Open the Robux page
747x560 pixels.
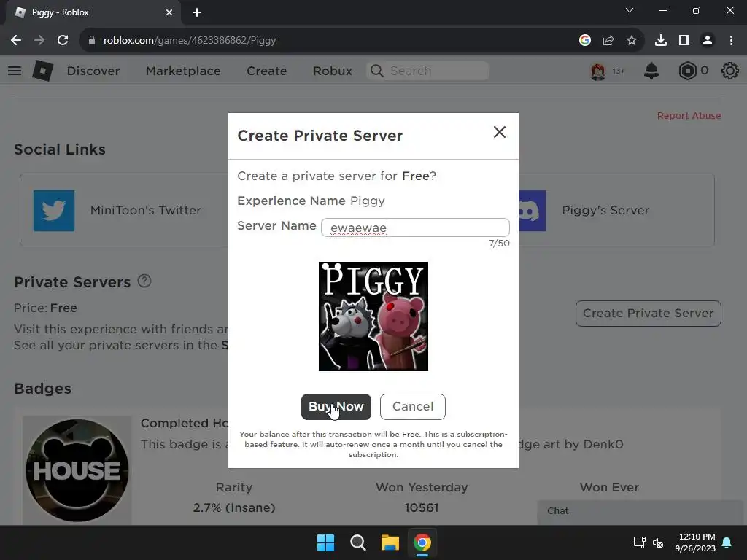tap(333, 71)
